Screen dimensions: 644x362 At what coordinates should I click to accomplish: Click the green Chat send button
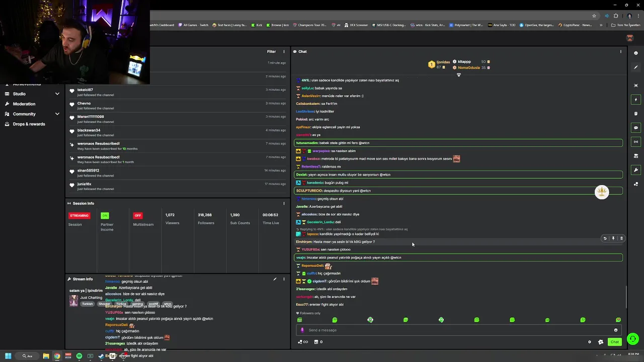[x=614, y=342]
